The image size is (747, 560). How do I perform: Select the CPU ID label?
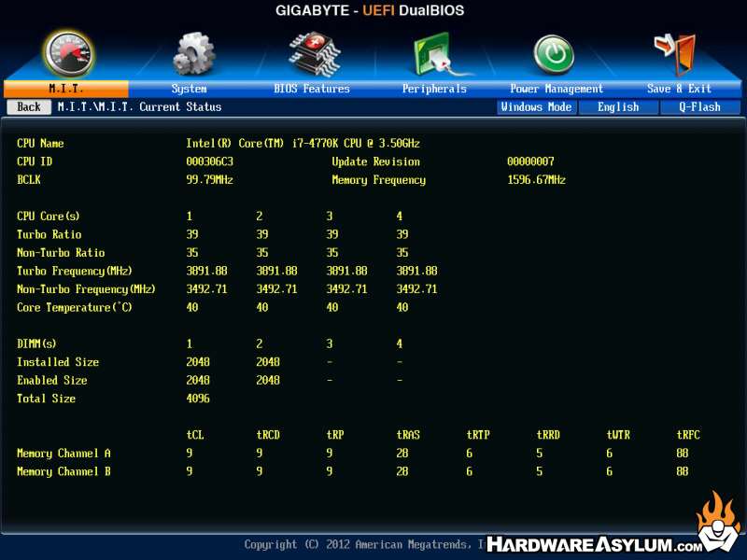[35, 161]
